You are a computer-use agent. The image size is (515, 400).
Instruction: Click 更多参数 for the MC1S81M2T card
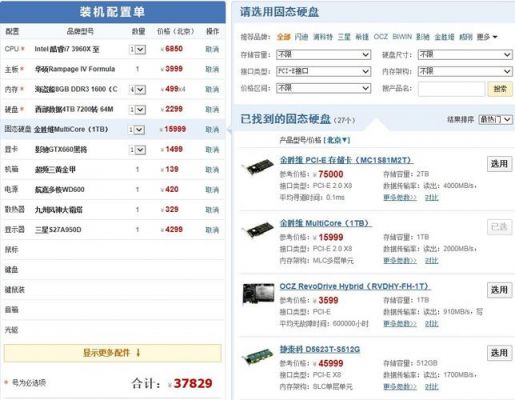point(400,198)
